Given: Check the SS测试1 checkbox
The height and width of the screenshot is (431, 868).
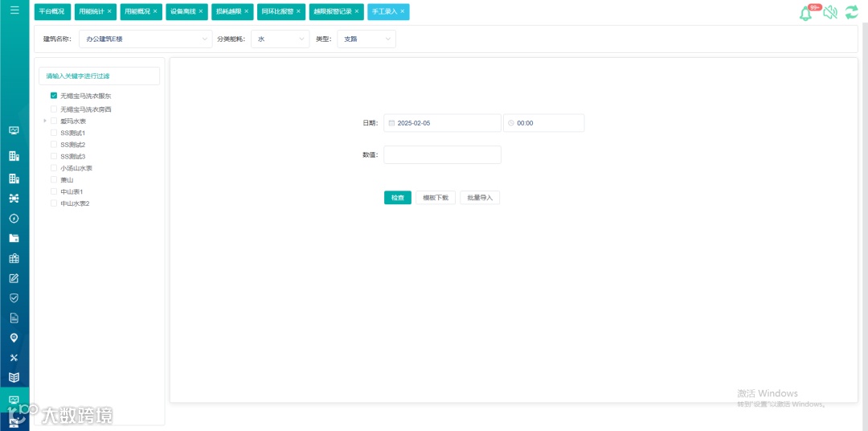Looking at the screenshot, I should tap(54, 133).
